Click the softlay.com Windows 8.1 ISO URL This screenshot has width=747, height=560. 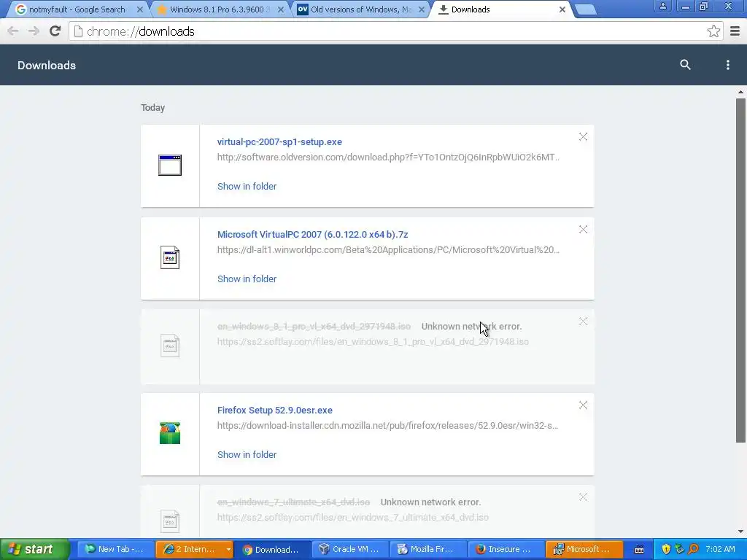(x=373, y=341)
